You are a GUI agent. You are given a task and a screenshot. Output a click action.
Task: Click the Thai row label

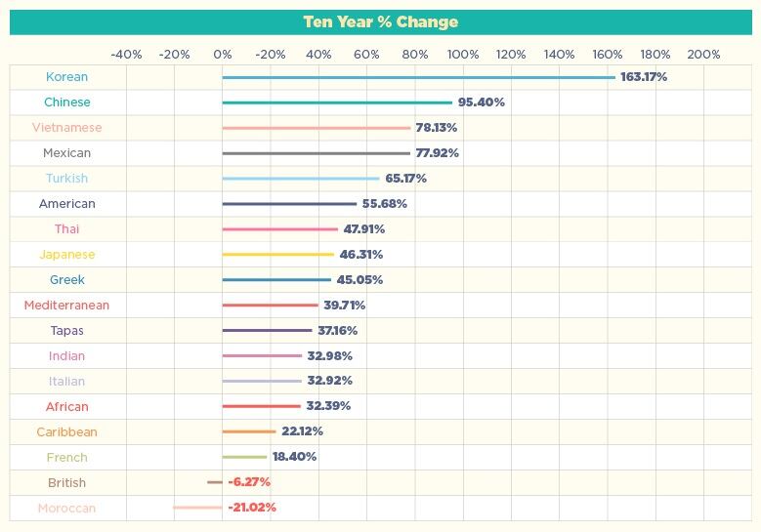67,228
